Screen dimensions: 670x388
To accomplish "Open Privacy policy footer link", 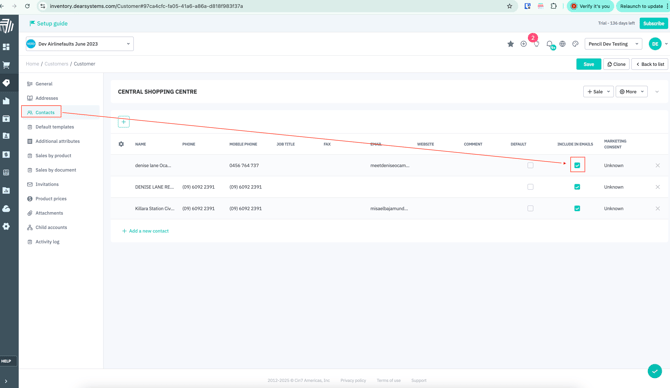I will 353,380.
